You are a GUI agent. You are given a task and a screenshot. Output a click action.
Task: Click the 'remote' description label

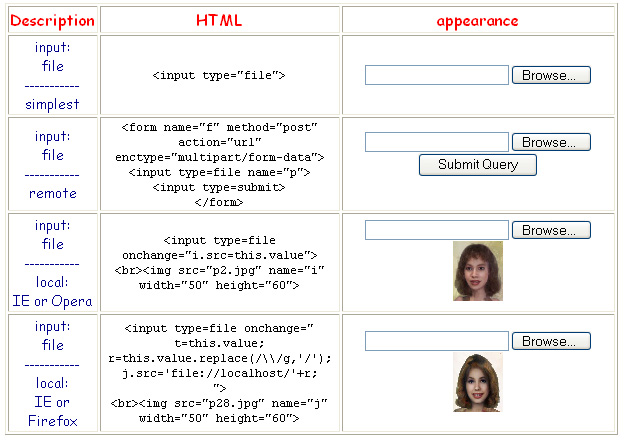pyautogui.click(x=53, y=193)
